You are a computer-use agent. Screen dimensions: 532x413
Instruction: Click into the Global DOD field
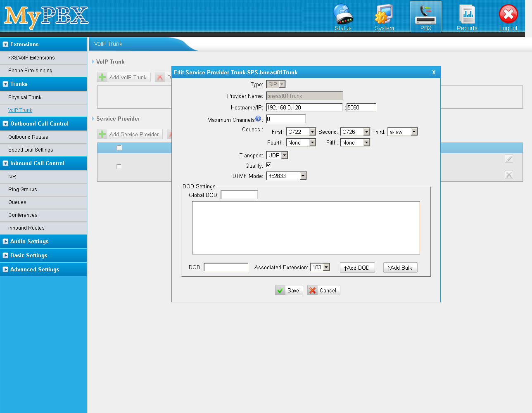[x=239, y=195]
